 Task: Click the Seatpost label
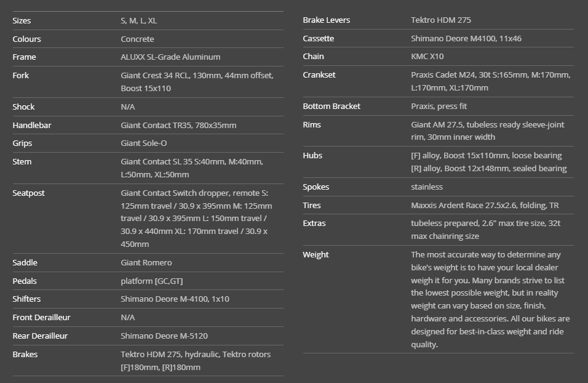pos(28,193)
